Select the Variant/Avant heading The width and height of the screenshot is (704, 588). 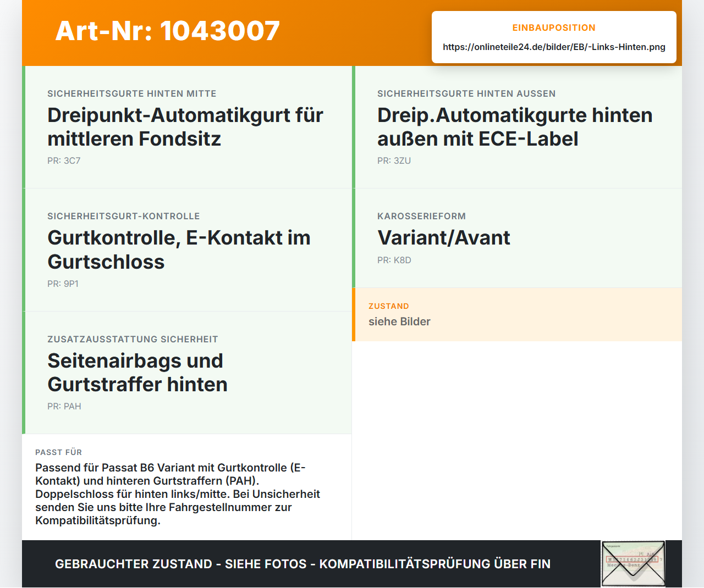click(x=444, y=237)
